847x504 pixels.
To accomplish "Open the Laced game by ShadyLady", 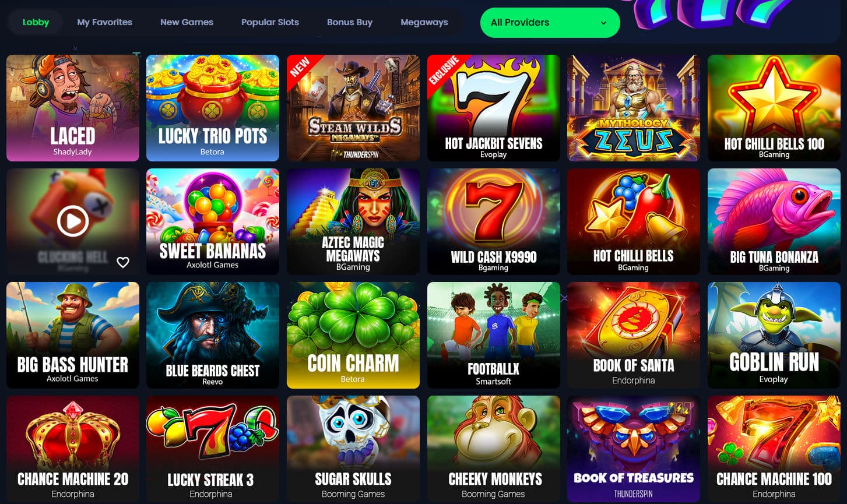I will point(73,108).
